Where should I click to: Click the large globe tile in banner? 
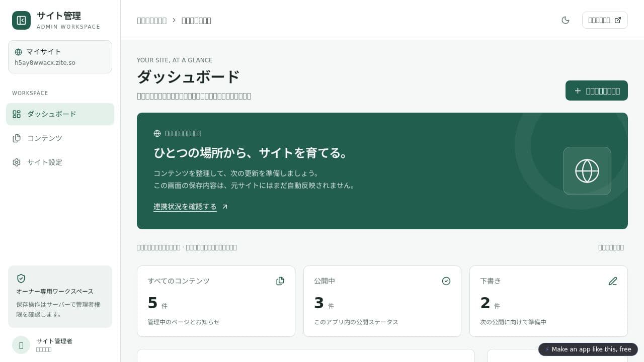[587, 171]
